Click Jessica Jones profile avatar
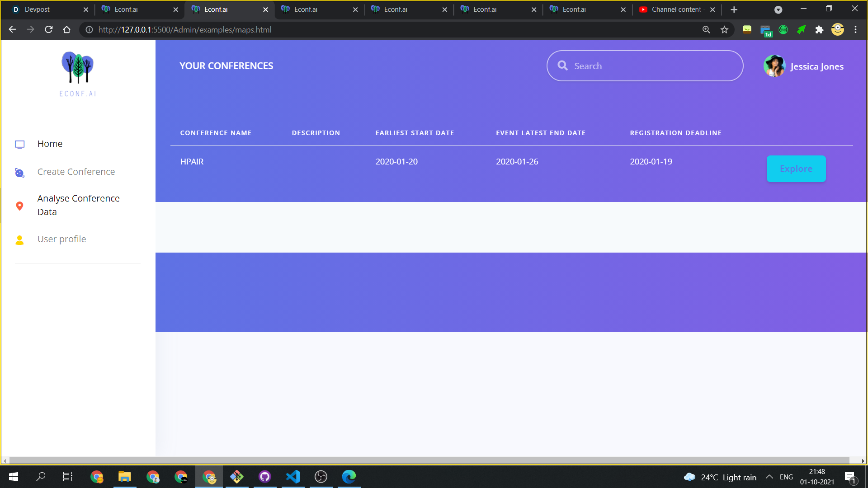The width and height of the screenshot is (868, 488). pos(774,66)
